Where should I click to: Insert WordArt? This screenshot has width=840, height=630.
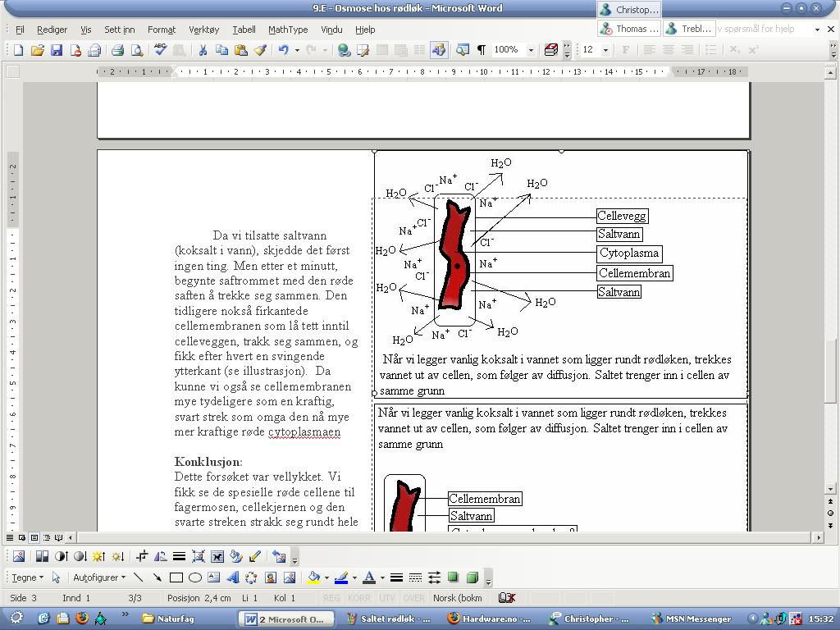coord(232,577)
